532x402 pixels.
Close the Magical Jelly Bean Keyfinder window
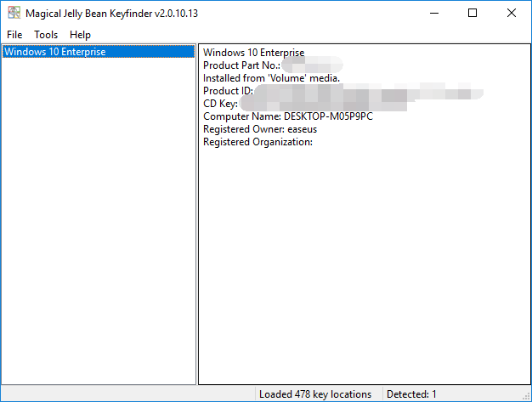tap(512, 13)
